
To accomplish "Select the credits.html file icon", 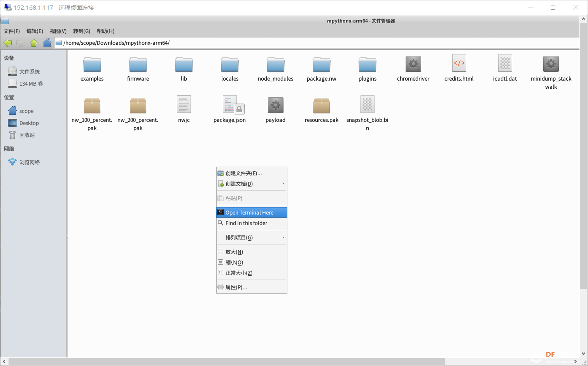I will point(459,64).
